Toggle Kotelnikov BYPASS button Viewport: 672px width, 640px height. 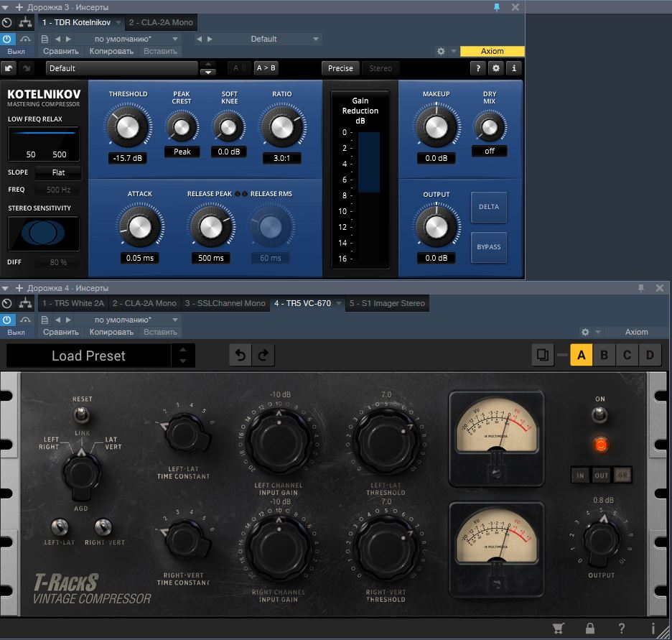click(x=489, y=247)
